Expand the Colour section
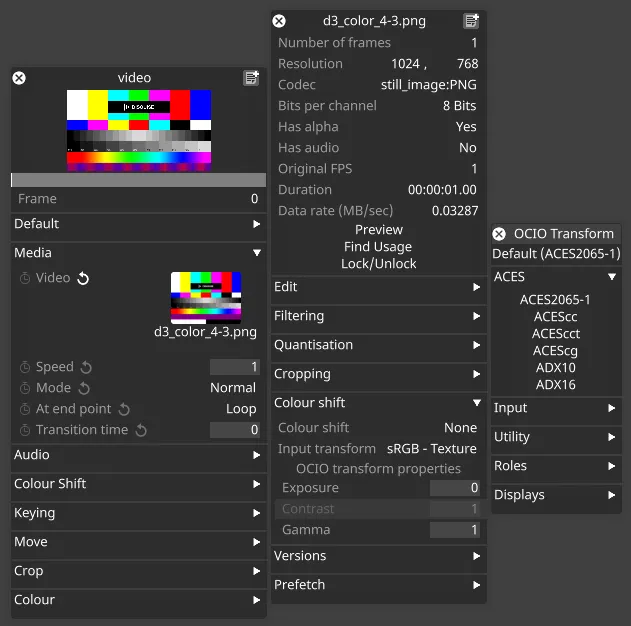631x626 pixels. (138, 599)
